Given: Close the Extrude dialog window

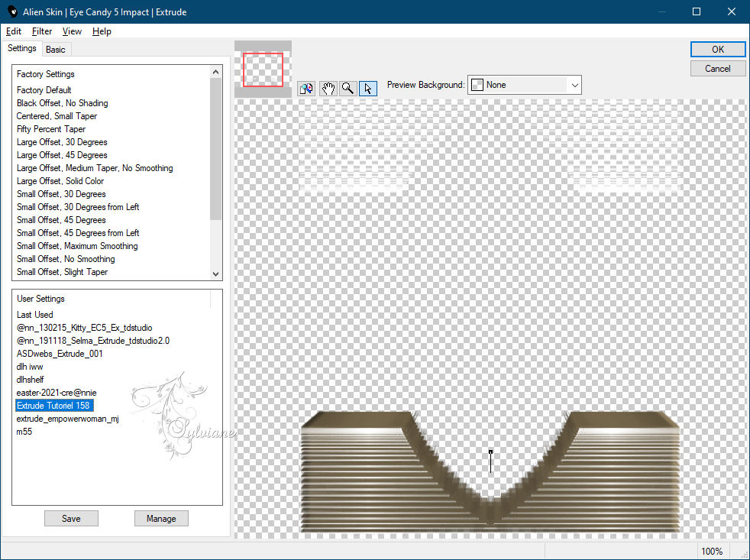Looking at the screenshot, I should [732, 11].
